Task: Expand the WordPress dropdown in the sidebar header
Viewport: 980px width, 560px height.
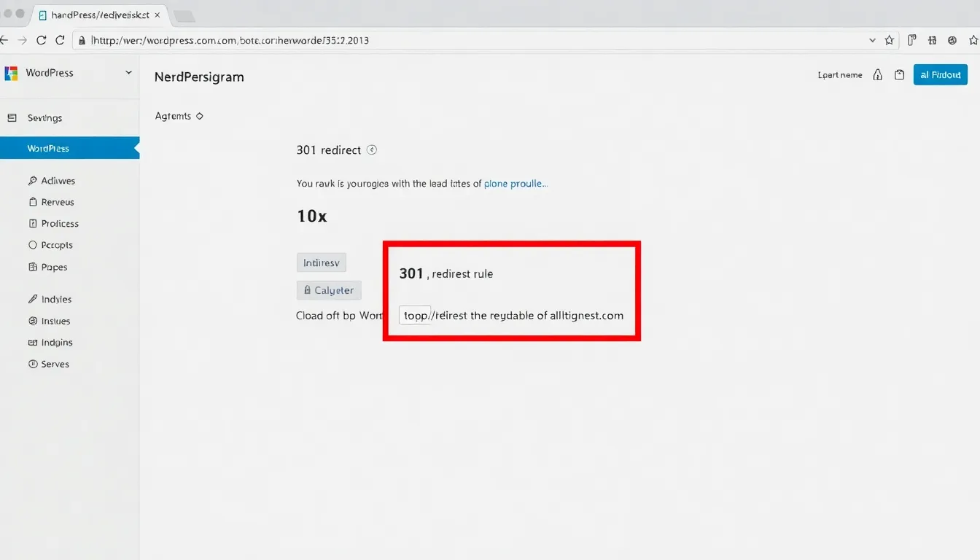Action: pyautogui.click(x=129, y=73)
